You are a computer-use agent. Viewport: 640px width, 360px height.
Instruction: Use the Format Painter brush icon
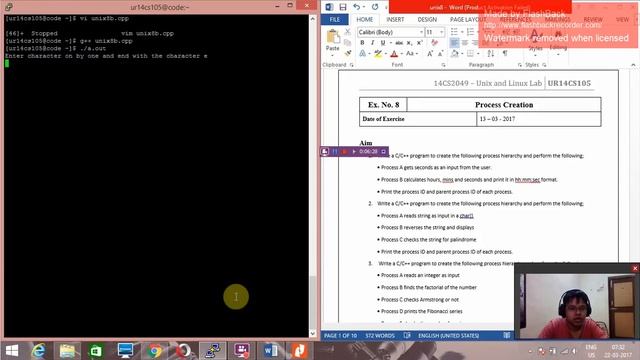(347, 53)
